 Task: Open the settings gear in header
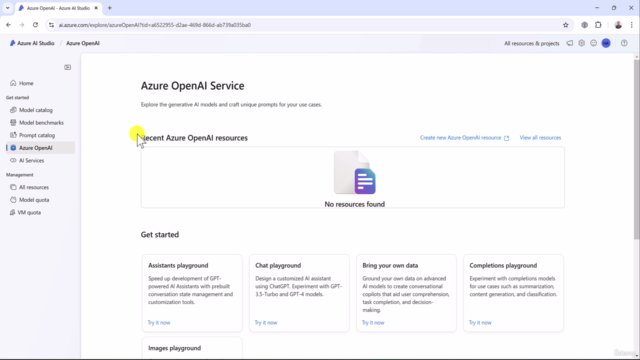pyautogui.click(x=582, y=43)
